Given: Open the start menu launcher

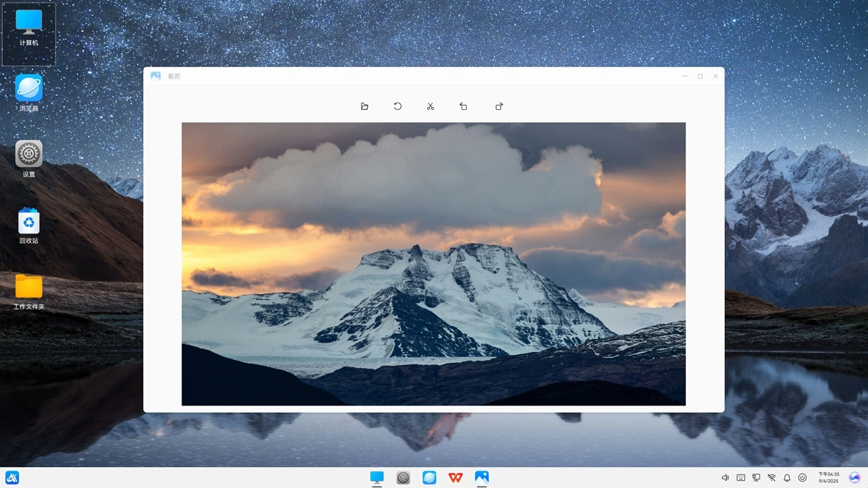Looking at the screenshot, I should (x=12, y=477).
